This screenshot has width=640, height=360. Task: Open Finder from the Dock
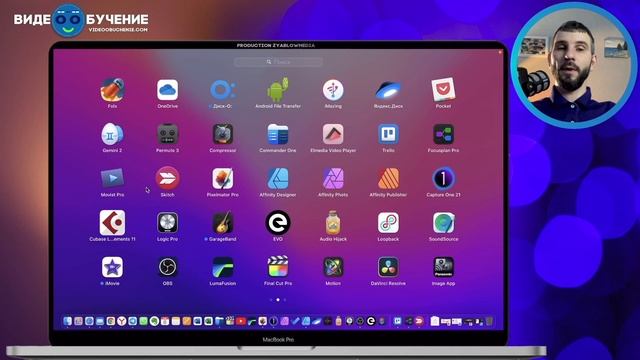pyautogui.click(x=67, y=321)
